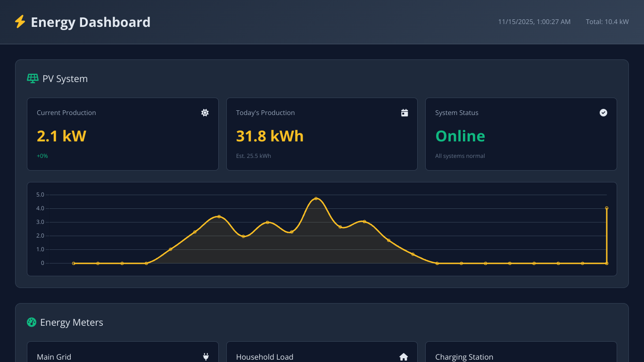Click Total: 10.4 kW in the header
The width and height of the screenshot is (644, 362).
pos(607,22)
